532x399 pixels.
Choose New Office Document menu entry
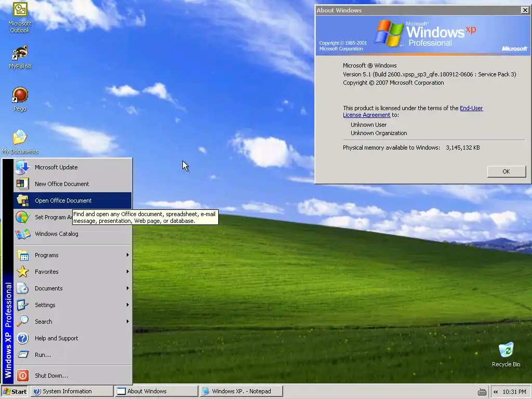coord(73,184)
